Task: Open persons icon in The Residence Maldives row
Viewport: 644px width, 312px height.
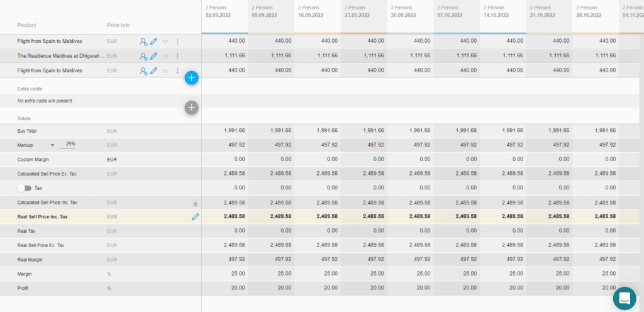Action: 143,56
